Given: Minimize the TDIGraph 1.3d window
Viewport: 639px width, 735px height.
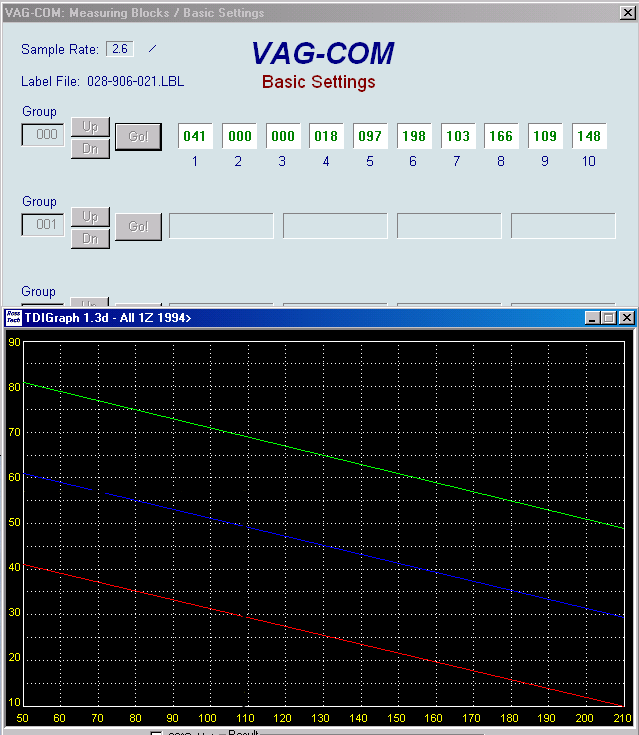Looking at the screenshot, I should 592,318.
